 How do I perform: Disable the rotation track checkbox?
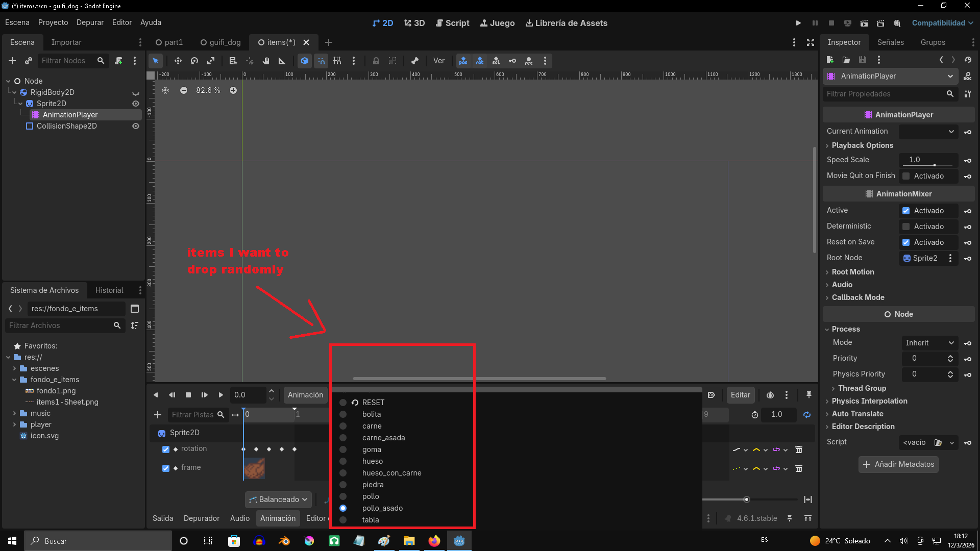point(166,449)
